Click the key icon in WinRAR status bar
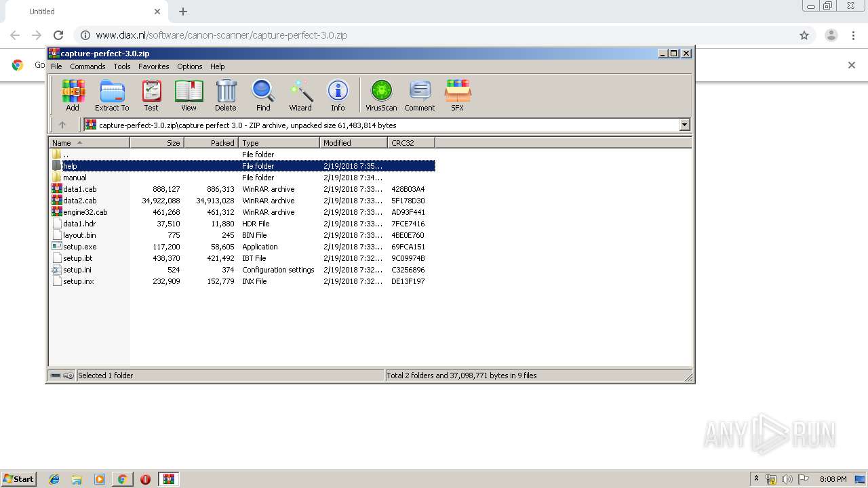Image resolution: width=868 pixels, height=488 pixels. 68,375
